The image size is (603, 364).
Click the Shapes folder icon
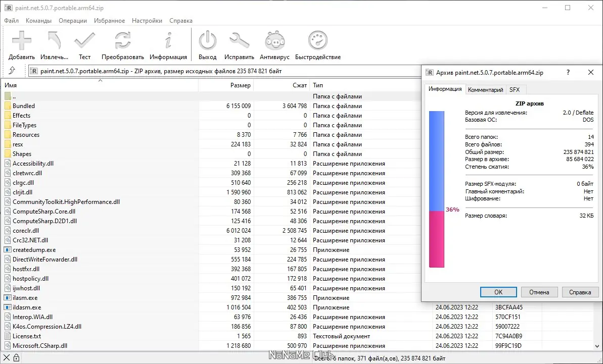8,154
